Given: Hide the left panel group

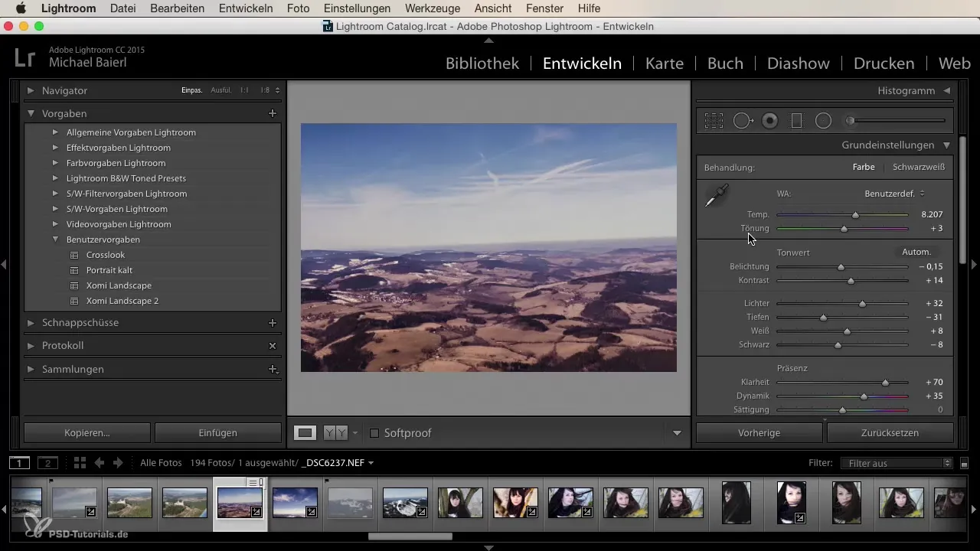Looking at the screenshot, I should pyautogui.click(x=4, y=265).
